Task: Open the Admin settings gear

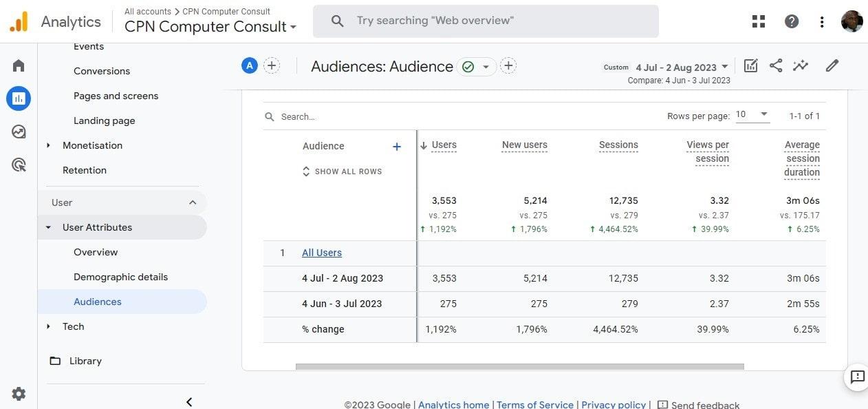Action: tap(19, 394)
